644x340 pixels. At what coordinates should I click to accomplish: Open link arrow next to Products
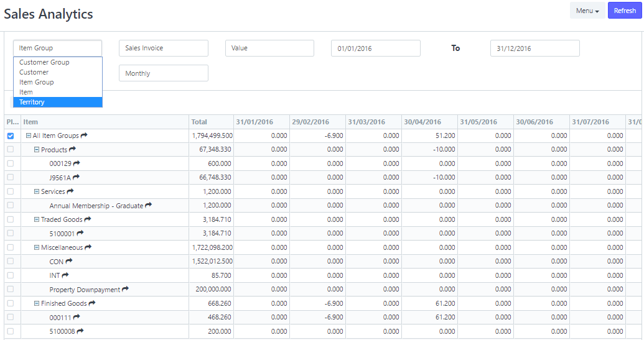point(72,149)
